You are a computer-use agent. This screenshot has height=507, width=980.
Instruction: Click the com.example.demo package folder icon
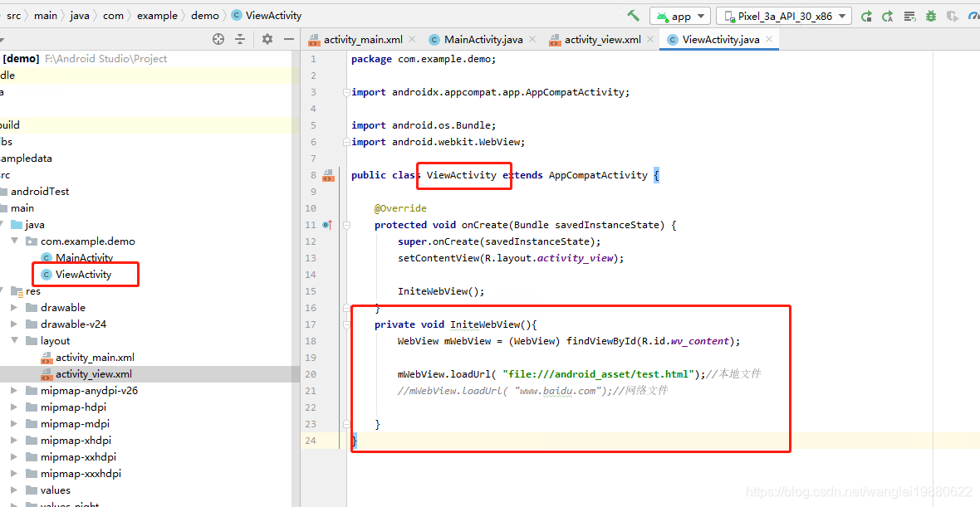click(x=32, y=241)
